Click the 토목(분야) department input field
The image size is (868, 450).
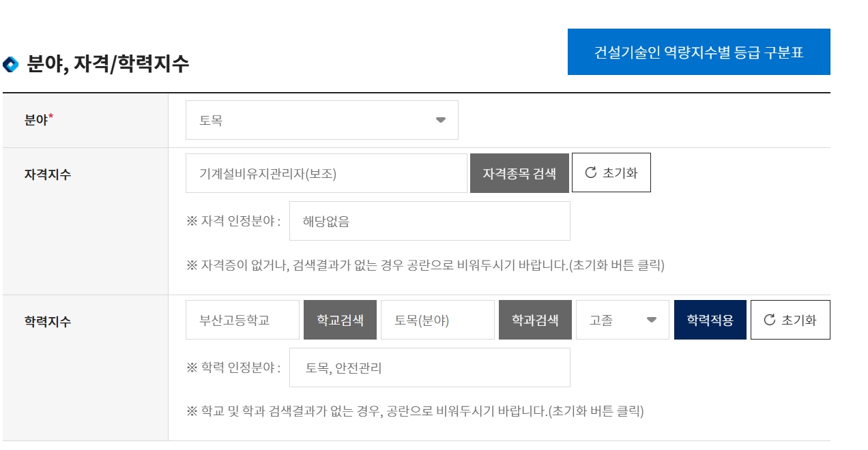click(437, 319)
